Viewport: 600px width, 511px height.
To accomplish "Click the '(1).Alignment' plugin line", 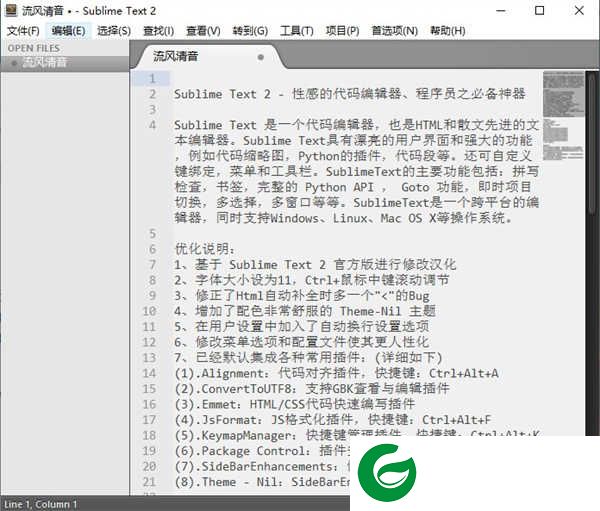I will 336,373.
